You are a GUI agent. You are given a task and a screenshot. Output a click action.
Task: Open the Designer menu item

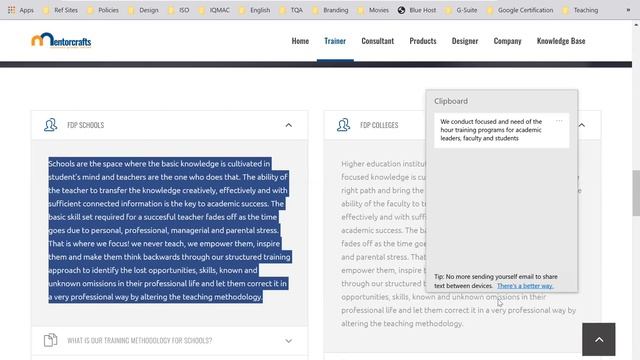(x=465, y=41)
